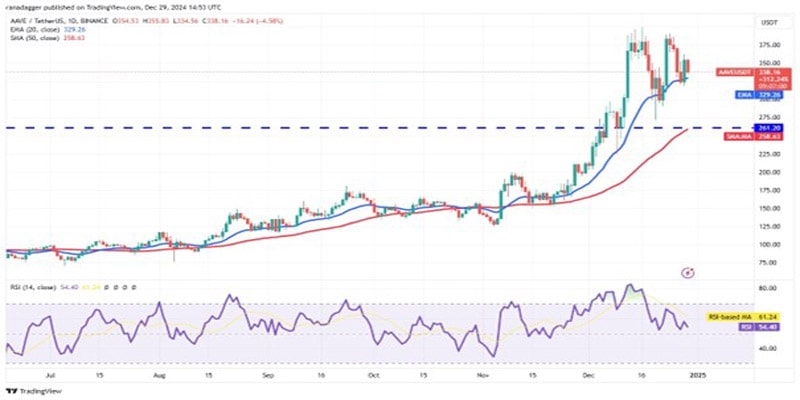Click the 40.00 RSI axis value

pos(769,348)
